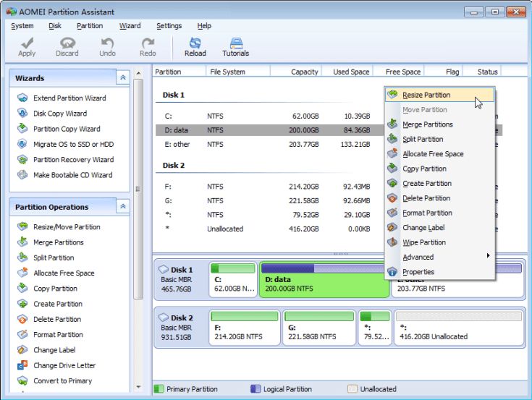Screen dimensions: 532x400
Task: Click the Undo arrow toolbar icon
Action: (107, 43)
